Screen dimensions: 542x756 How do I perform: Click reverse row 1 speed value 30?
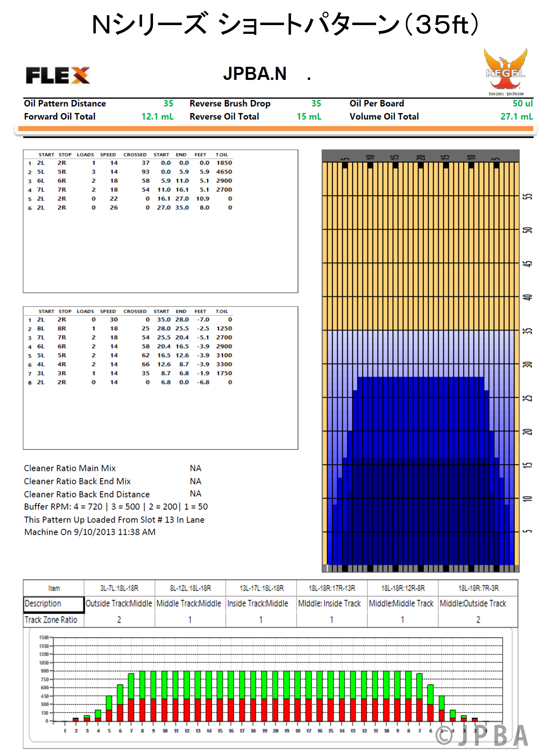click(114, 319)
